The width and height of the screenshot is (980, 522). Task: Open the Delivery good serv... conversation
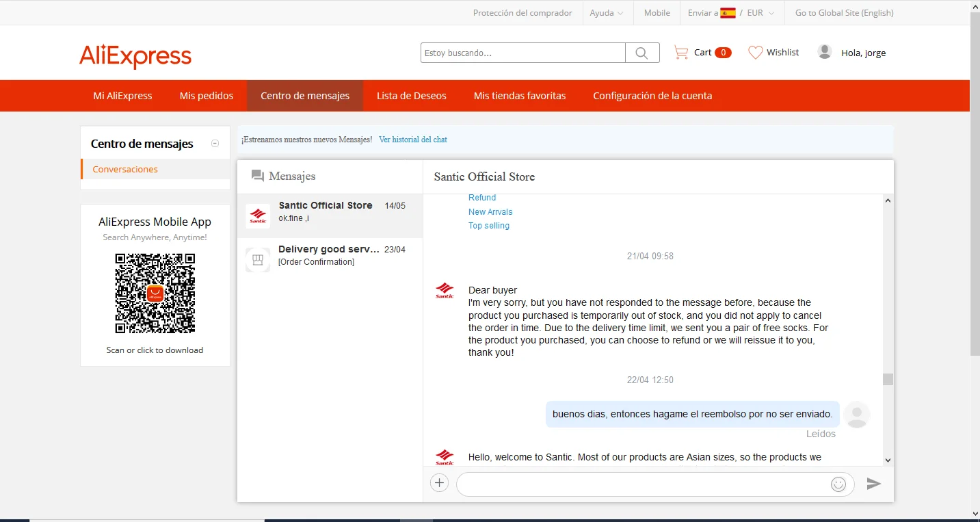click(330, 260)
